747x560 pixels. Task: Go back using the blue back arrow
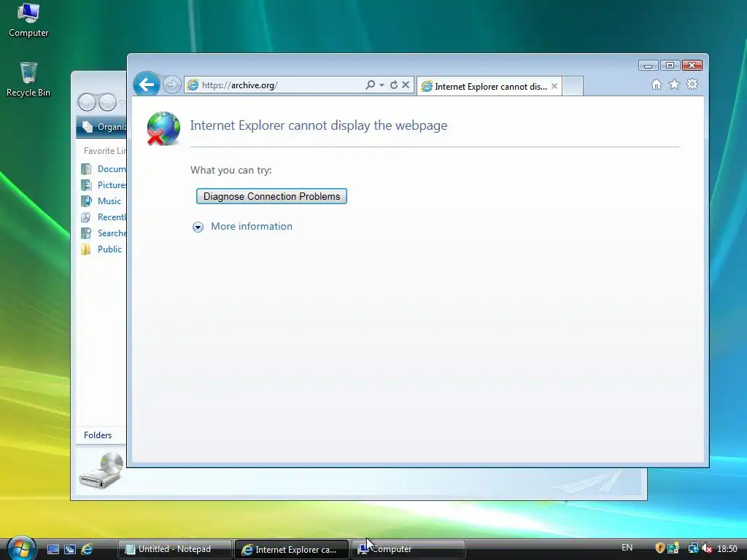coord(146,85)
